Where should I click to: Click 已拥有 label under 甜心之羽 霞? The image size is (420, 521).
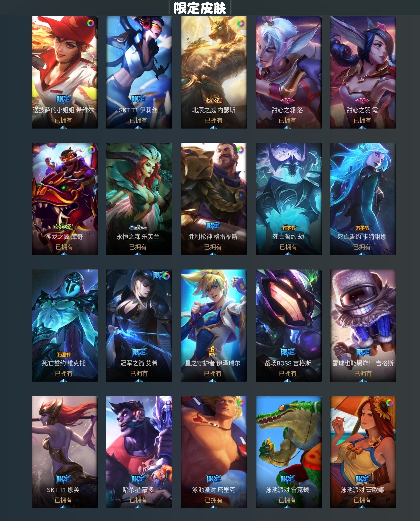362,120
